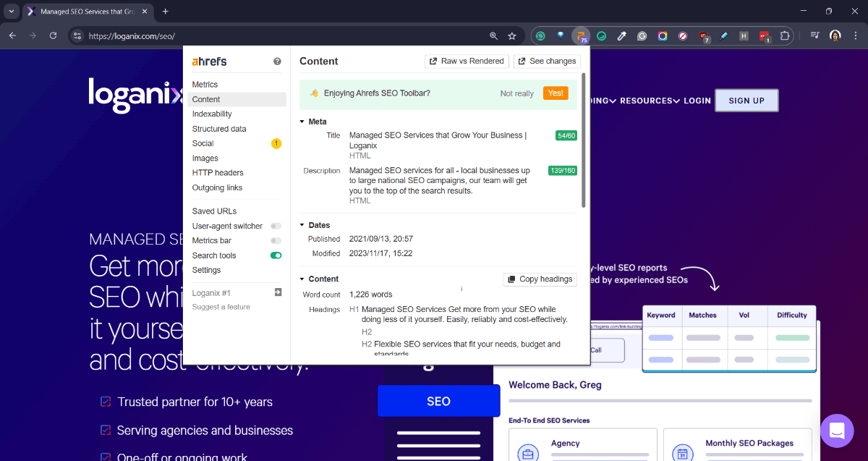Collapse the Content section triangle
The width and height of the screenshot is (868, 461).
click(302, 279)
